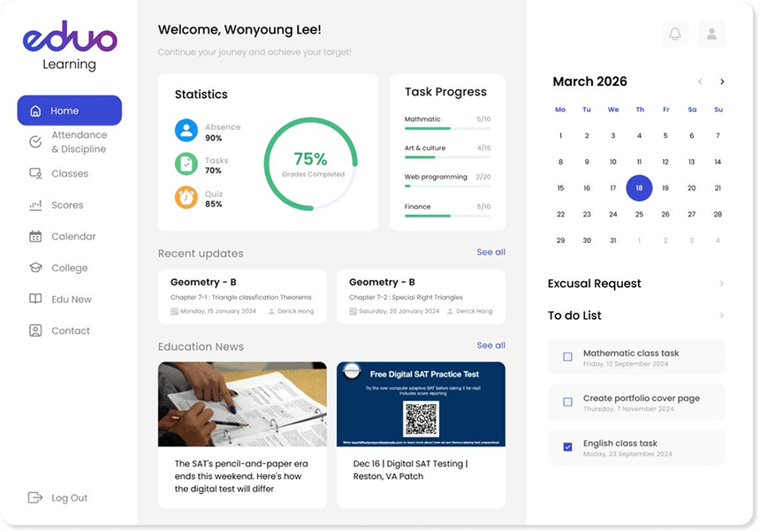The height and width of the screenshot is (532, 760).
Task: Click the date icon beside Monday, 15 January 2024
Action: 174,312
